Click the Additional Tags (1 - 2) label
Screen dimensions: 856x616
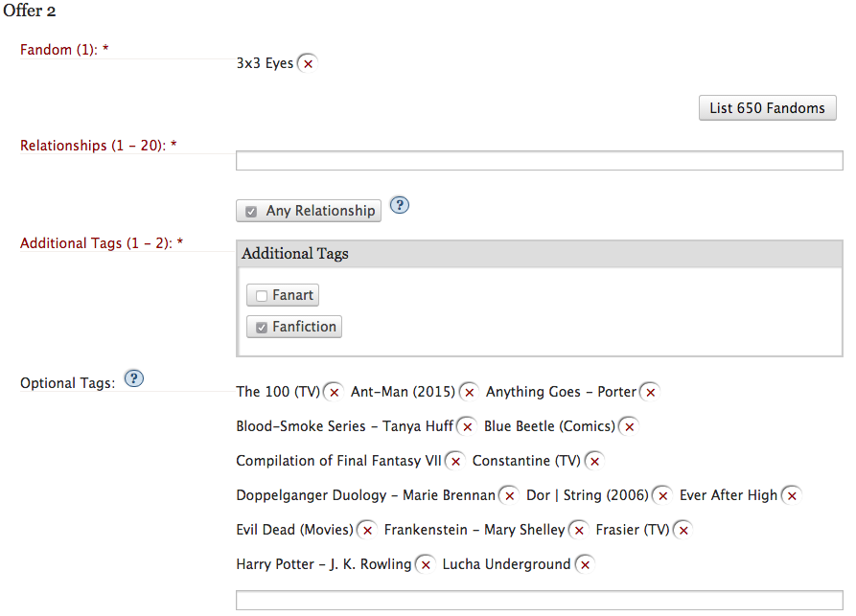click(102, 243)
